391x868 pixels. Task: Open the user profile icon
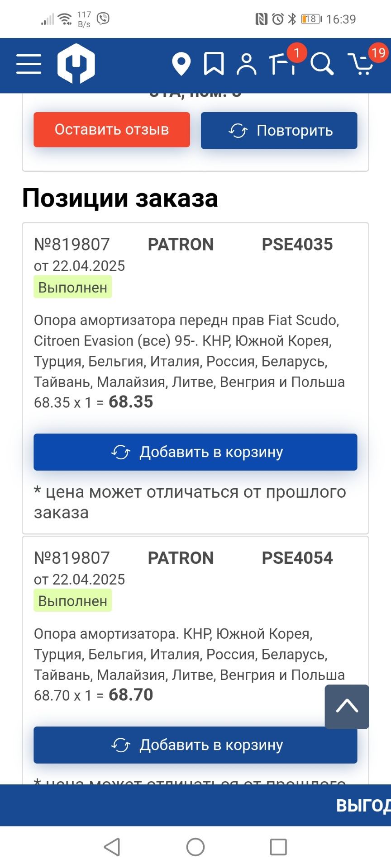point(247,64)
